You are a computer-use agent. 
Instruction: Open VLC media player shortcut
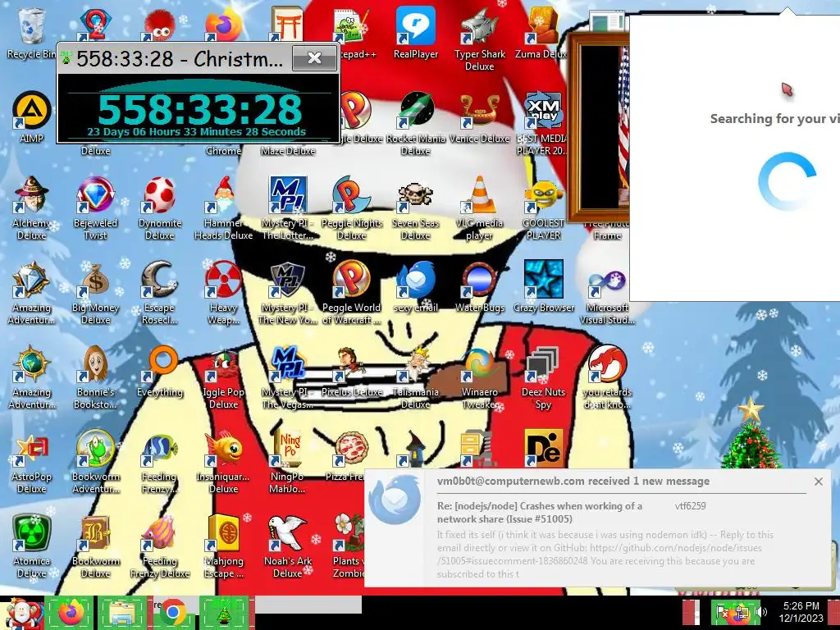479,209
